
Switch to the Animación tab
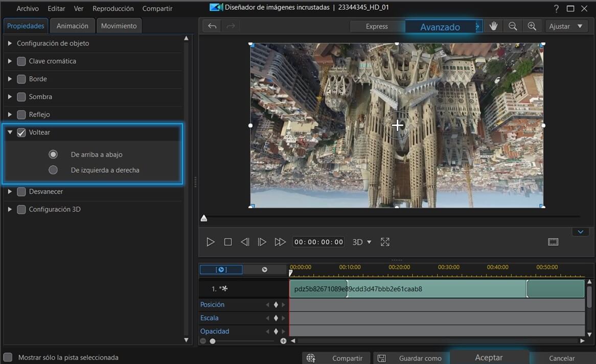(72, 26)
